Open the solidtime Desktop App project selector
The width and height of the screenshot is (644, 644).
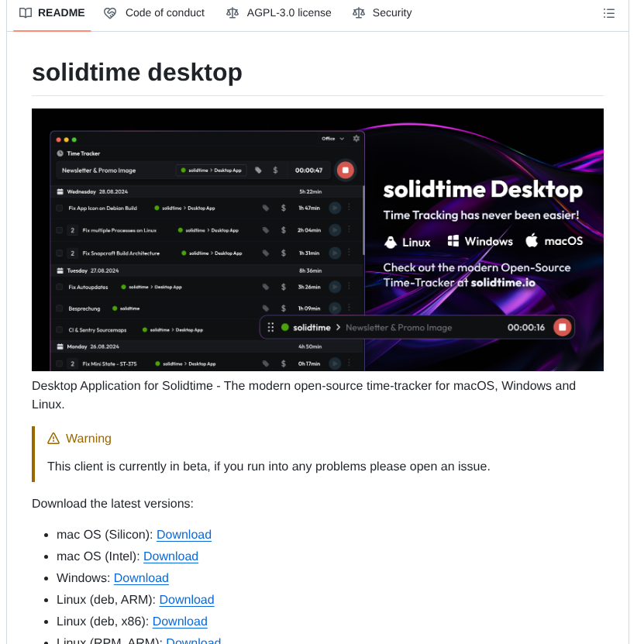211,170
